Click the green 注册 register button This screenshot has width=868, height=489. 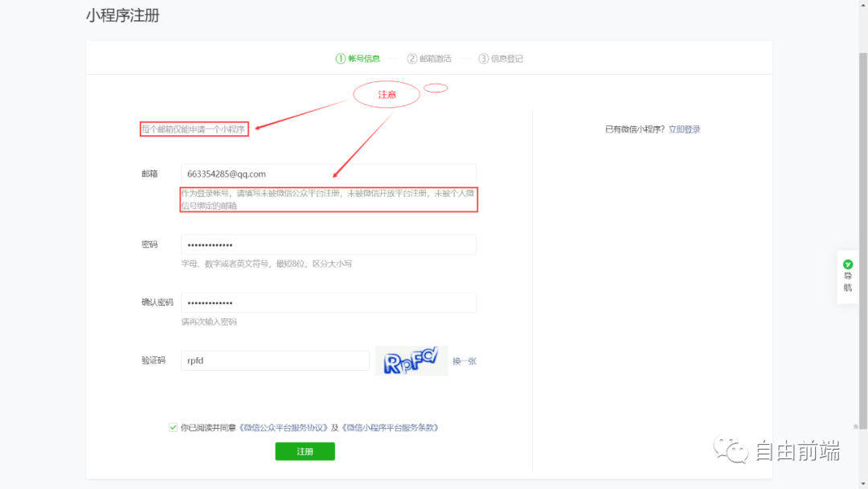(305, 451)
